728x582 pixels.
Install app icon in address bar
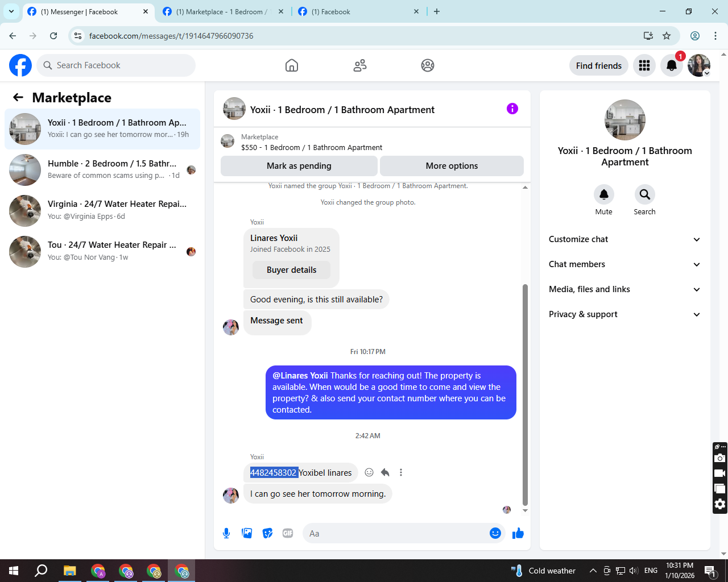coord(648,36)
